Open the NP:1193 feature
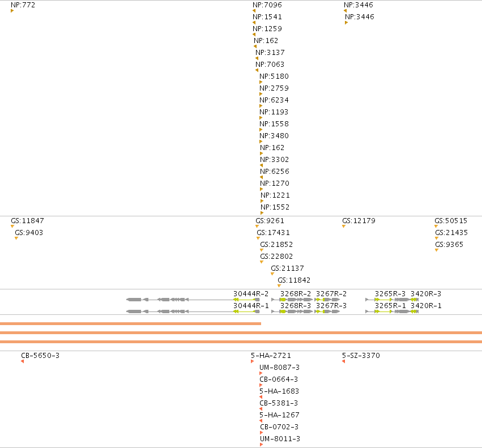This screenshot has width=482, height=448. (x=274, y=112)
